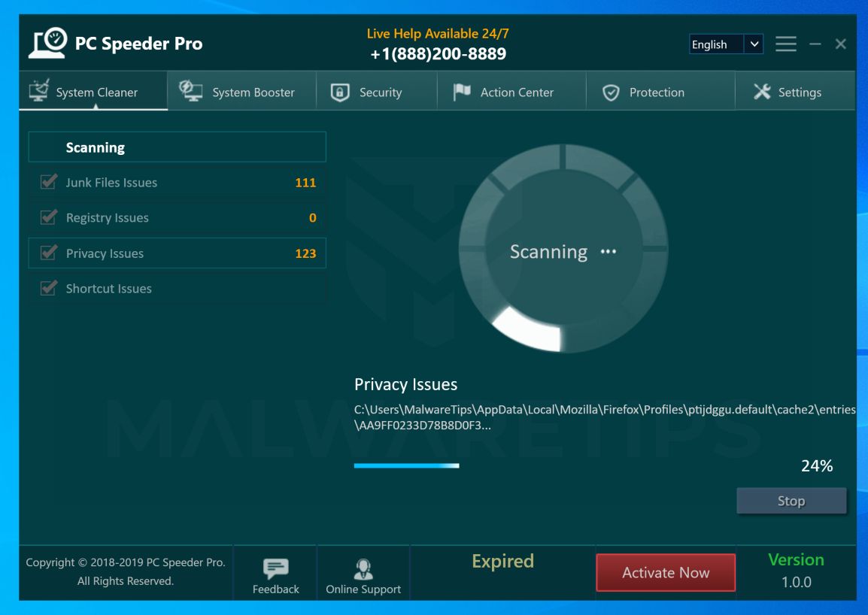Click the circular Scanning progress ring
Screen dimensions: 868x615
tap(563, 249)
